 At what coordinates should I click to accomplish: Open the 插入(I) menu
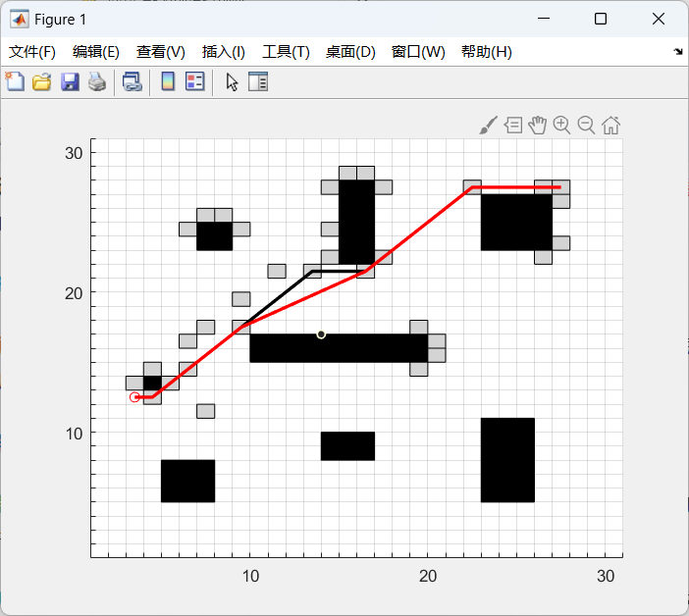pyautogui.click(x=223, y=52)
